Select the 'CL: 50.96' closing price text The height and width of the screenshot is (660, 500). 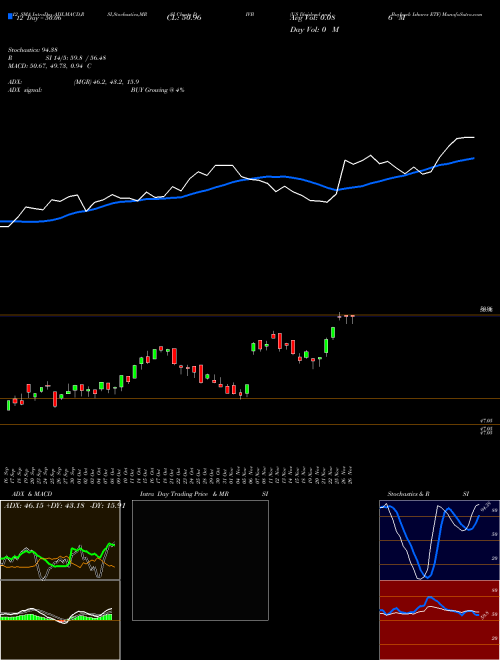[x=184, y=18]
